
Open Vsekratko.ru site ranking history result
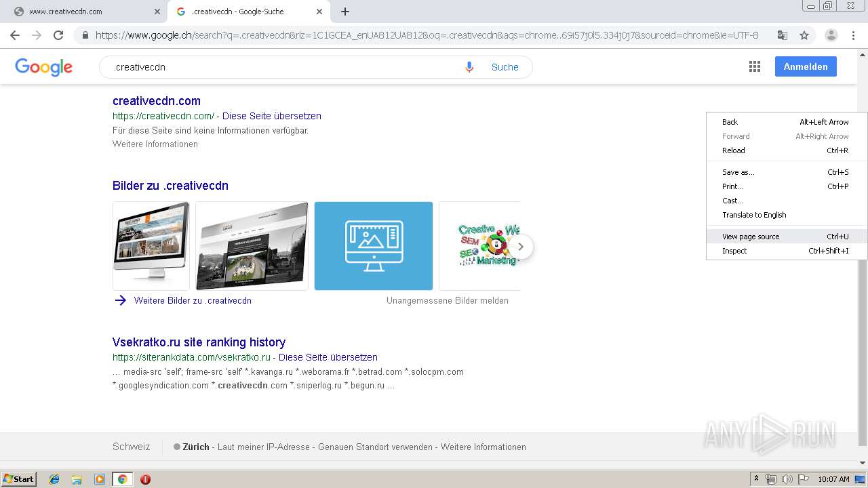click(x=199, y=342)
